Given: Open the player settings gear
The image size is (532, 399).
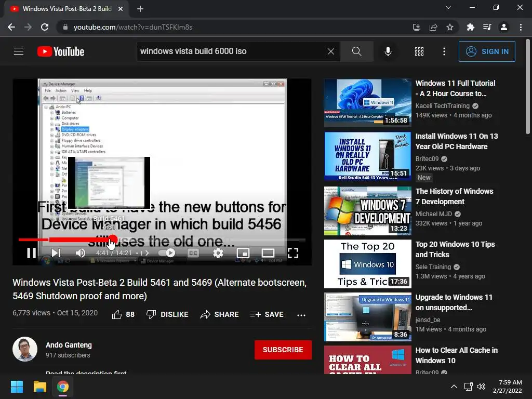Looking at the screenshot, I should 218,253.
